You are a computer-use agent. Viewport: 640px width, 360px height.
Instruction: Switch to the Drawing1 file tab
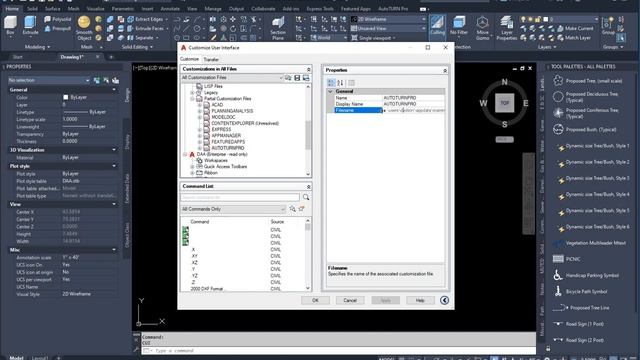coord(72,57)
